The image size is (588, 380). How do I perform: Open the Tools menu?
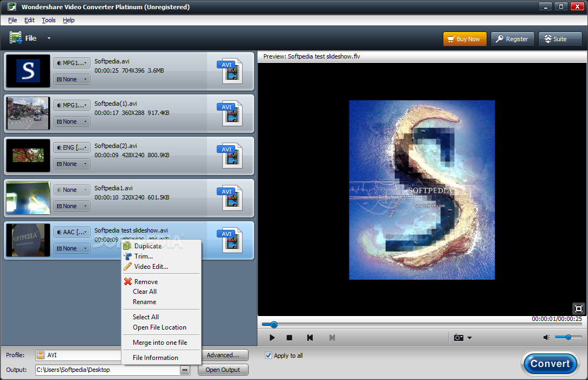[48, 20]
